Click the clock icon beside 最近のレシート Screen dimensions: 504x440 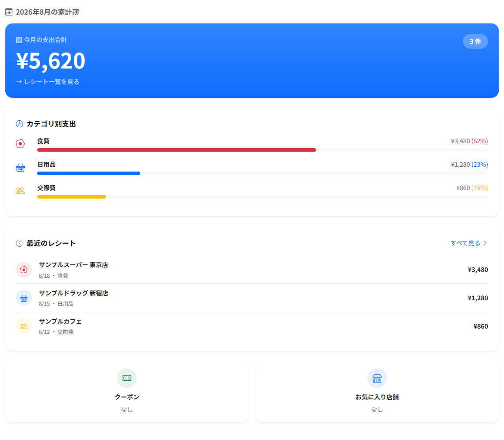[19, 243]
